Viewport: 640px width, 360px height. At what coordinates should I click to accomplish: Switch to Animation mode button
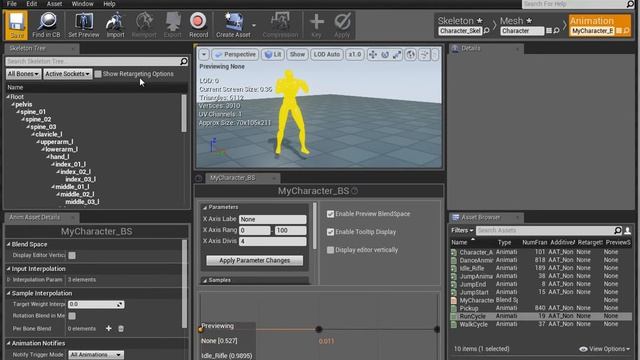(x=600, y=25)
